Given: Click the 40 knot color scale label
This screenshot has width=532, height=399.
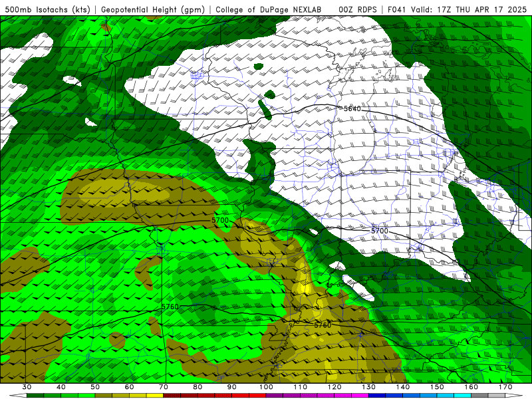Looking at the screenshot, I should 61,387.
